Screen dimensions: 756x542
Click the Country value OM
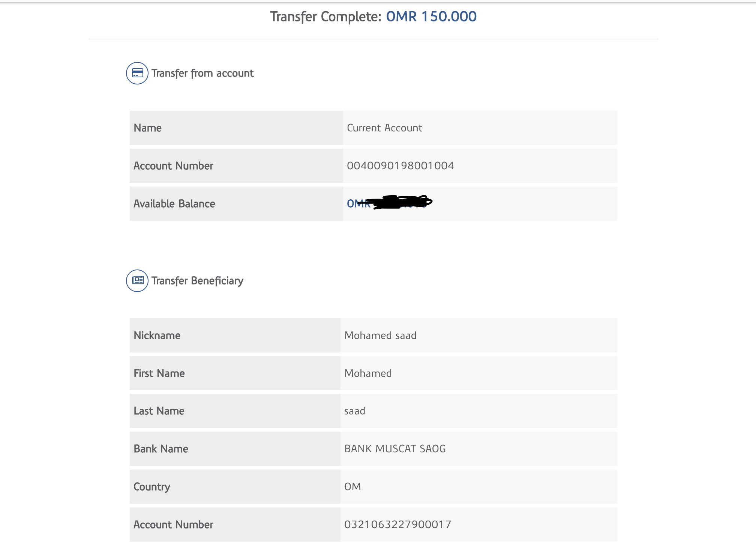point(352,487)
